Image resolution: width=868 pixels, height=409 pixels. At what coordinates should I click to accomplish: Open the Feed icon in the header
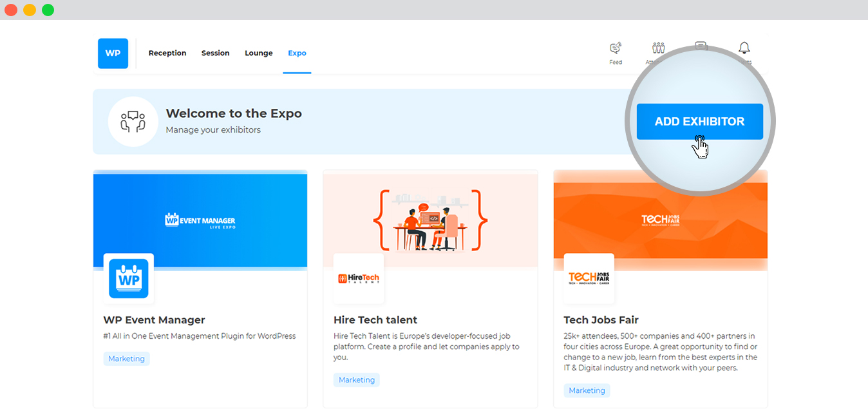point(616,48)
